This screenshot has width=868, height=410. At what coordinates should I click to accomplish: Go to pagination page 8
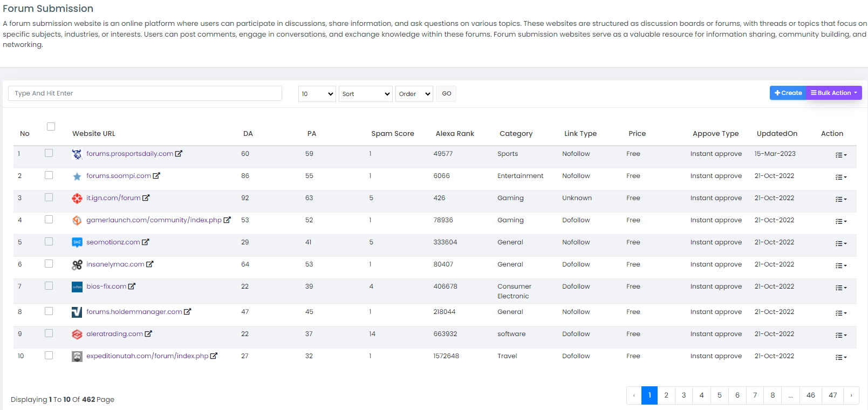773,395
